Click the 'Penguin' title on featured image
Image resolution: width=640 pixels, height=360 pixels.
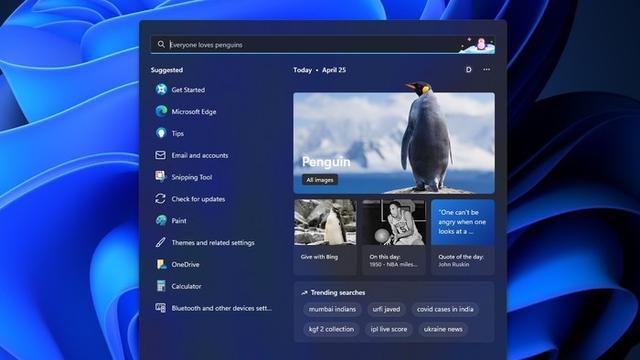pyautogui.click(x=326, y=162)
